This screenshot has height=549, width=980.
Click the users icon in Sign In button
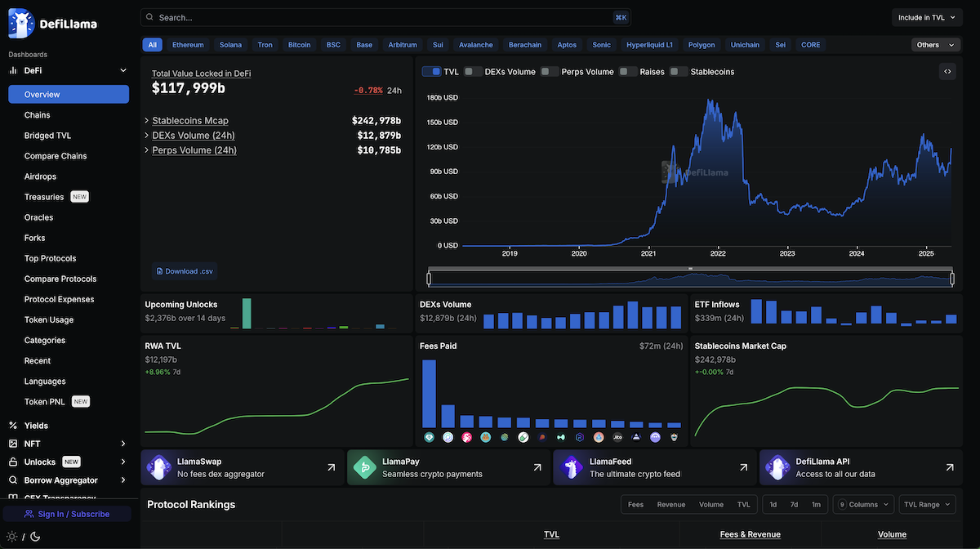29,514
